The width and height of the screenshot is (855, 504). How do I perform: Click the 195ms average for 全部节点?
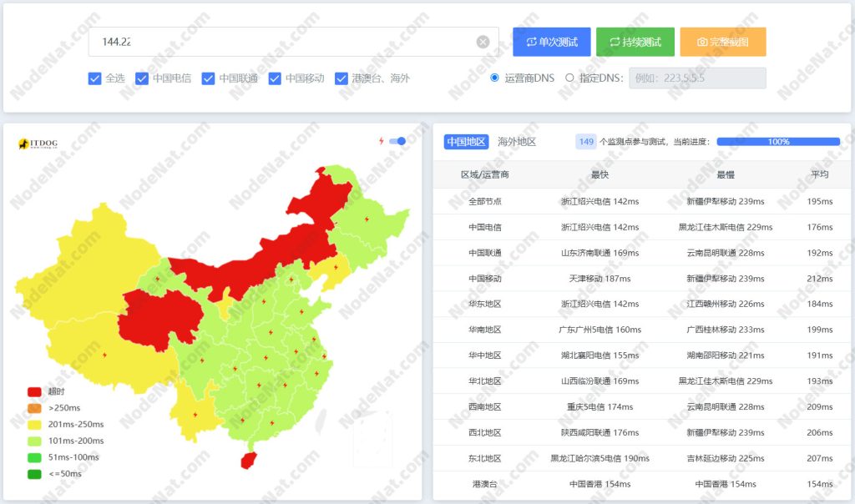pyautogui.click(x=820, y=201)
